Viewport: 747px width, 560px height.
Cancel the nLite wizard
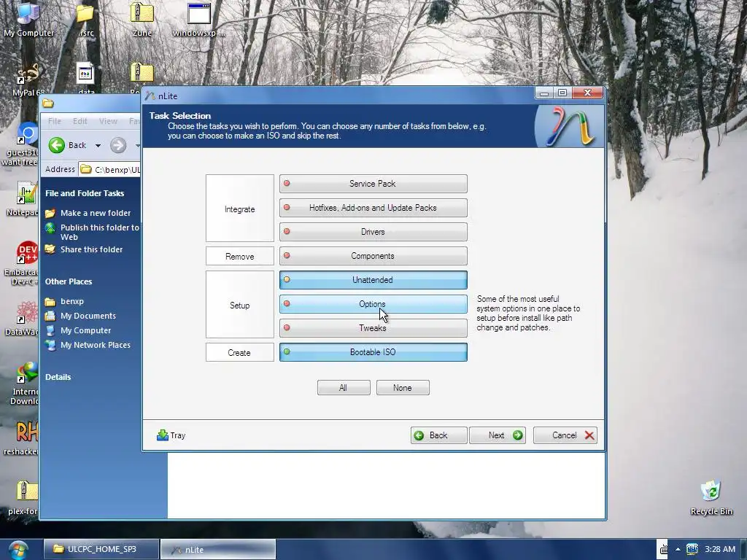(x=565, y=435)
